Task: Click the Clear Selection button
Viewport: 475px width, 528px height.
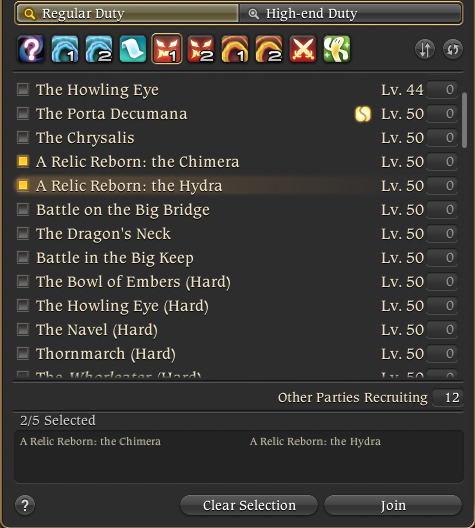Action: 249,505
